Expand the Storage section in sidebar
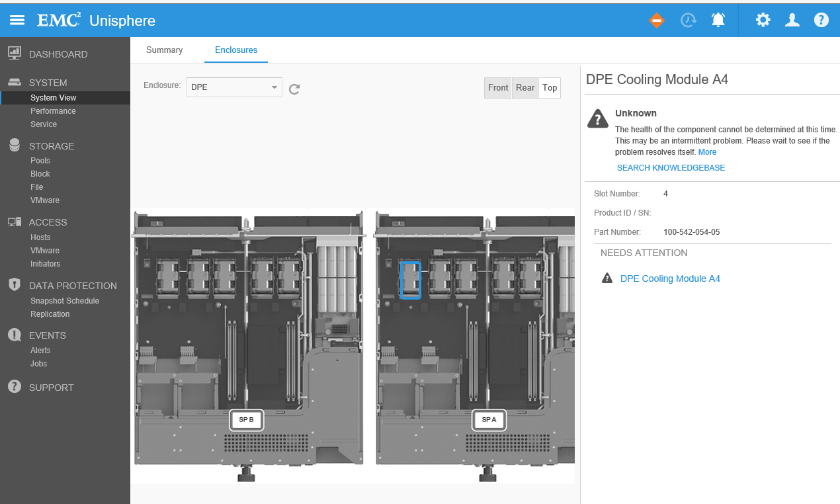The width and height of the screenshot is (840, 504). point(51,146)
